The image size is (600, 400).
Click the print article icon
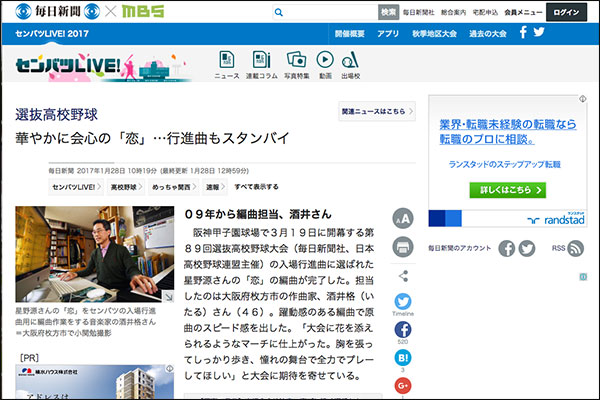[403, 246]
